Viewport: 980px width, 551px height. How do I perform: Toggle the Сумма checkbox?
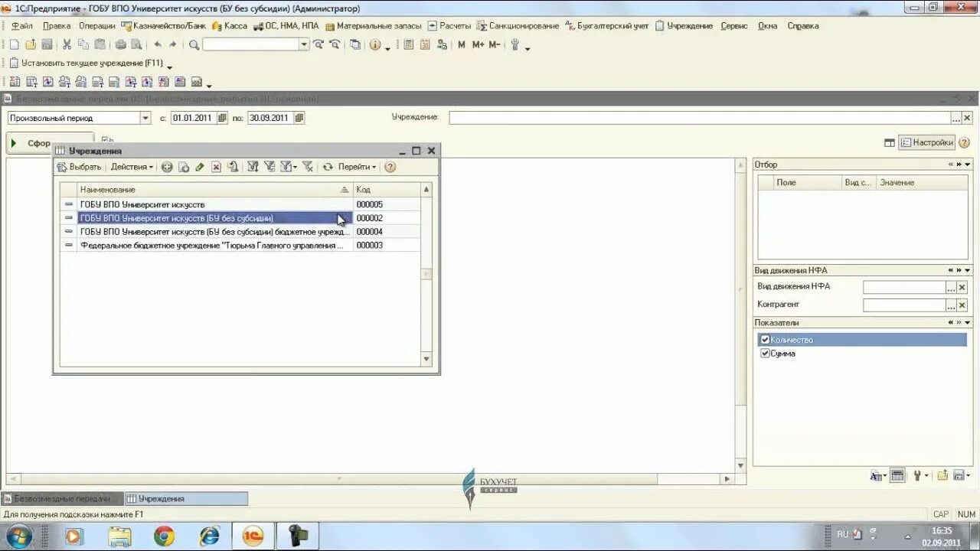[764, 354]
